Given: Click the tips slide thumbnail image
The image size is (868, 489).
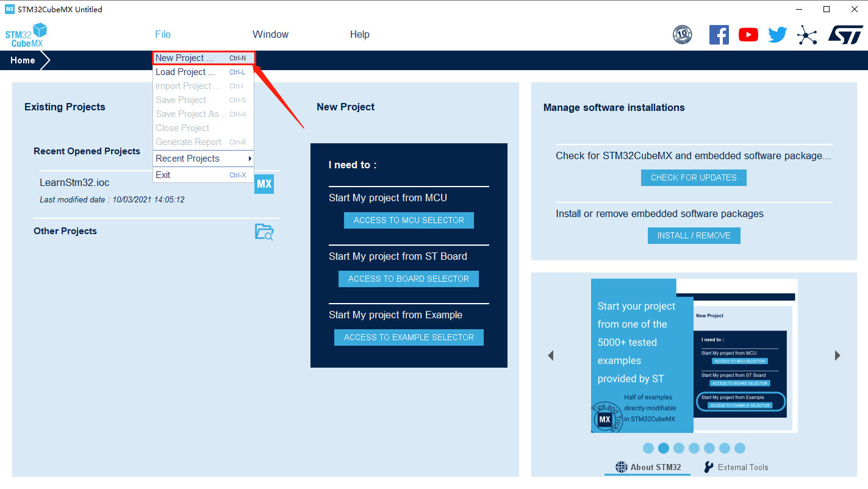Looking at the screenshot, I should point(694,355).
